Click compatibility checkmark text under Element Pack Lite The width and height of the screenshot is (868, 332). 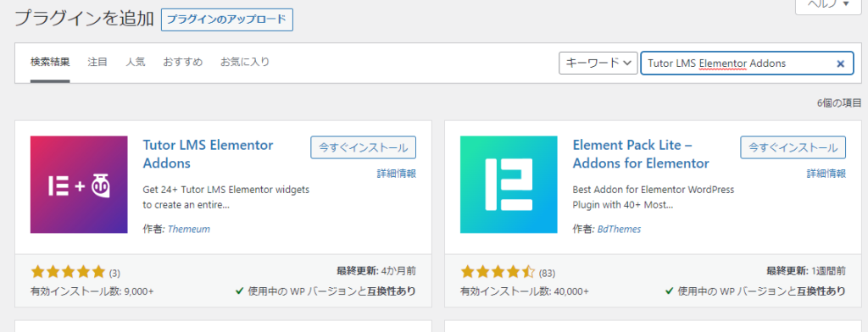(x=755, y=291)
